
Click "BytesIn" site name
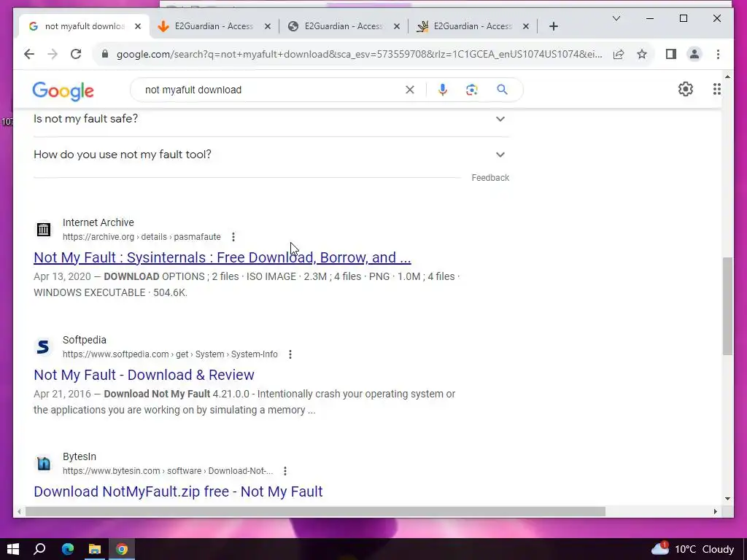pyautogui.click(x=79, y=456)
